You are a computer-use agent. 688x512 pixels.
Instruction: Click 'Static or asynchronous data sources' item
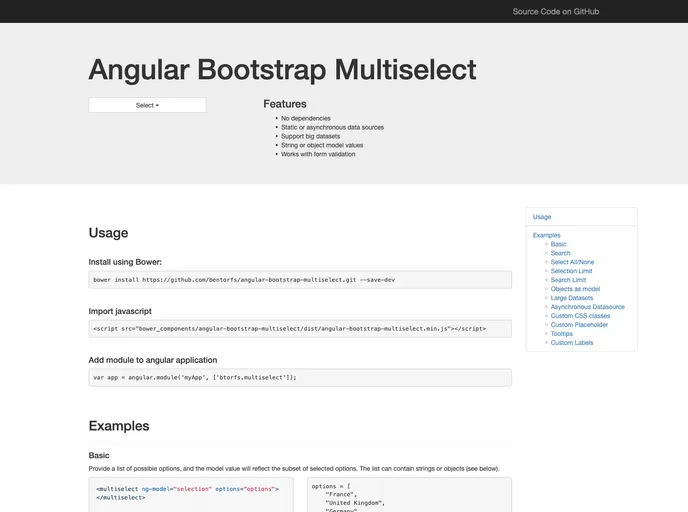332,127
